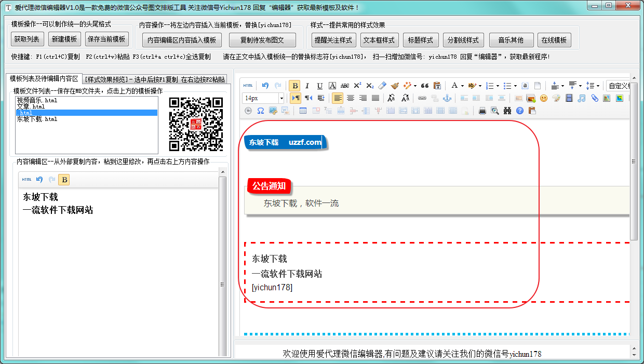Screen dimensions: 644x364
Task: Click the eraser clear-format icon
Action: (x=382, y=86)
